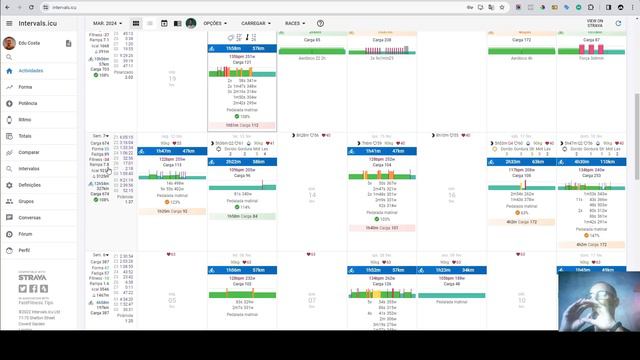640x360 pixels.
Task: Open the CARREGAR dropdown menu
Action: (x=256, y=23)
